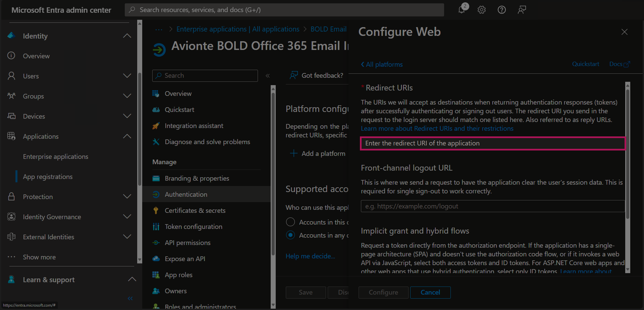Collapse the resource menu with double-chevron icon
The image size is (644, 310).
click(x=268, y=76)
